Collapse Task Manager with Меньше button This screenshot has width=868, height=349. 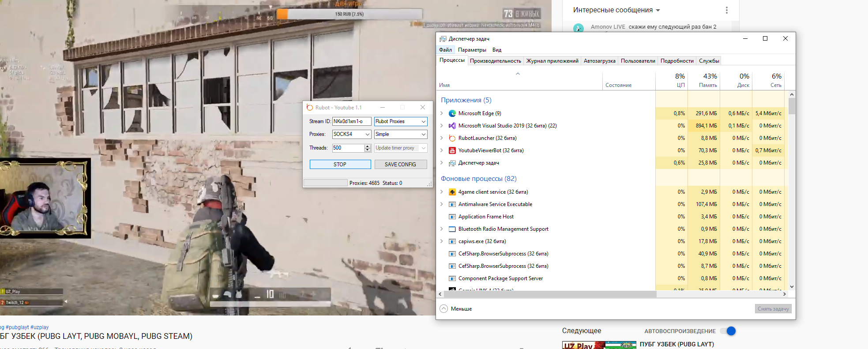pyautogui.click(x=456, y=309)
